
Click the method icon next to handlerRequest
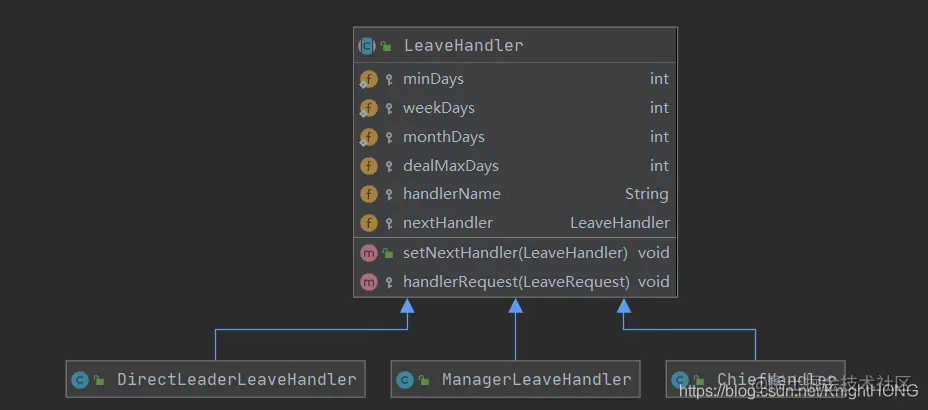coord(369,282)
